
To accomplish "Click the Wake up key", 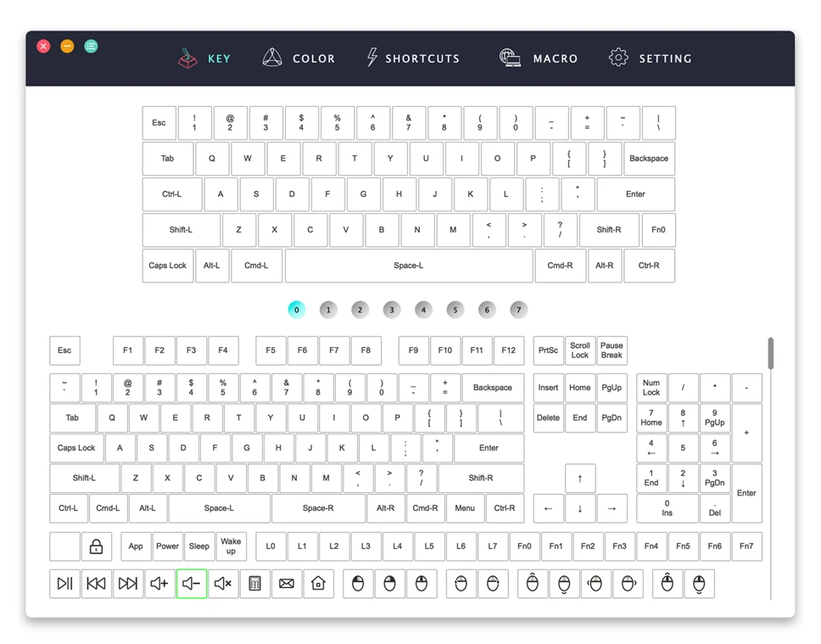I will tap(231, 546).
